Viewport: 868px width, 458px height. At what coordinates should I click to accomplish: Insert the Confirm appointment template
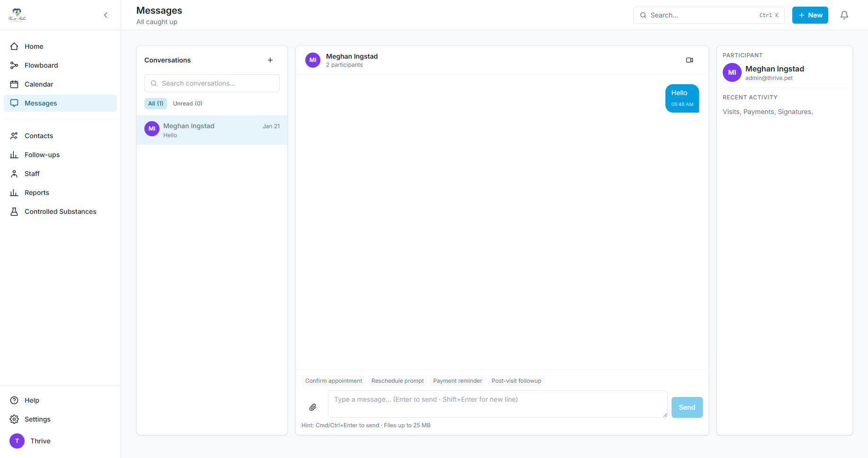(x=334, y=381)
